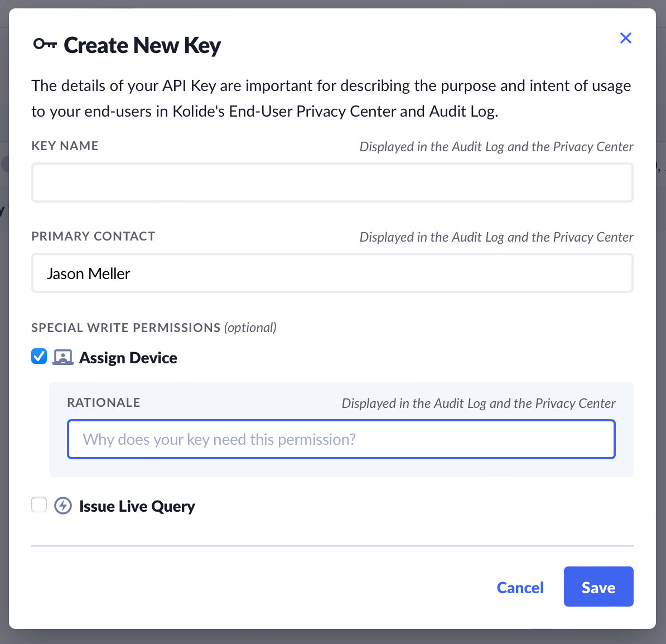Click into the Primary Contact field

click(332, 273)
